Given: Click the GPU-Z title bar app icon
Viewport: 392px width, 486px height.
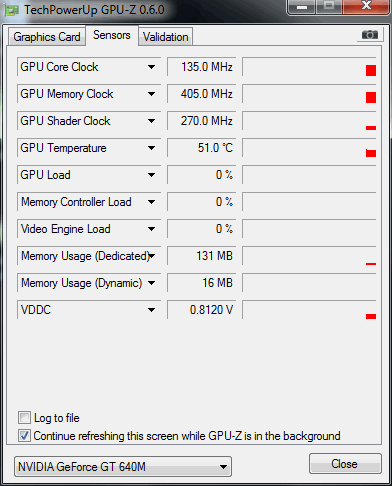Looking at the screenshot, I should (12, 10).
